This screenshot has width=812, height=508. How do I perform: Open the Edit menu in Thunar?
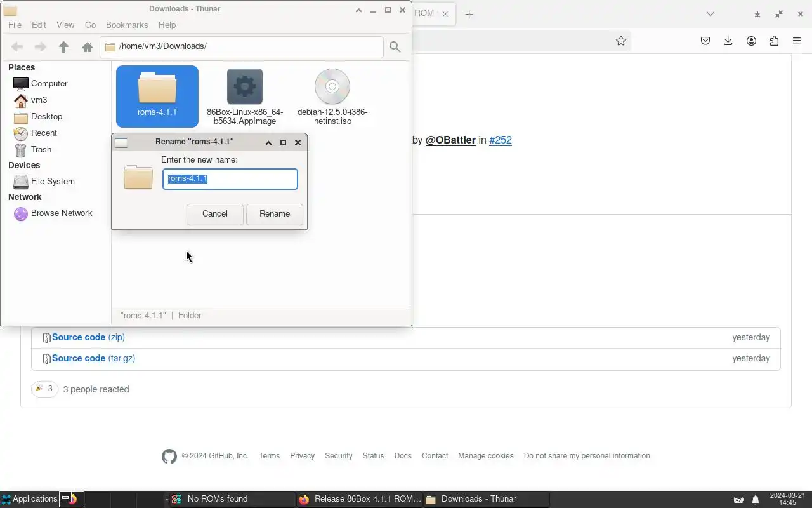click(39, 25)
